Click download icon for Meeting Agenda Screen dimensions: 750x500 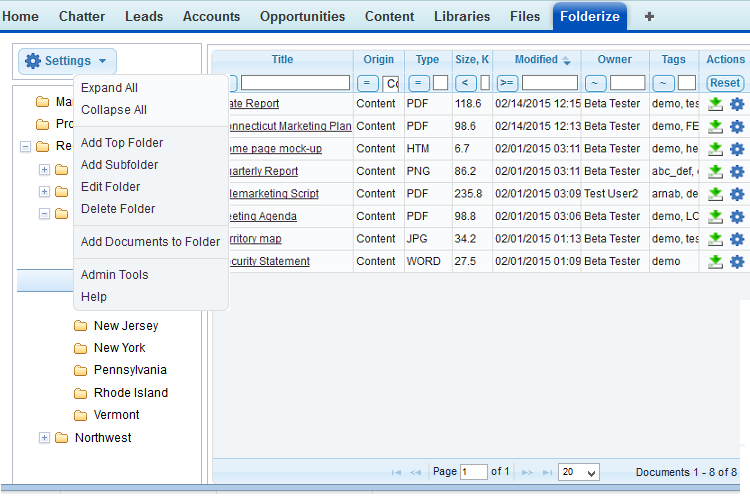point(716,217)
